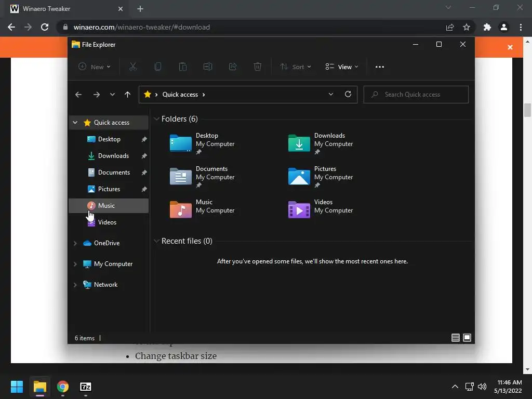
Task: Select Pictures in the navigation pane
Action: 109,189
